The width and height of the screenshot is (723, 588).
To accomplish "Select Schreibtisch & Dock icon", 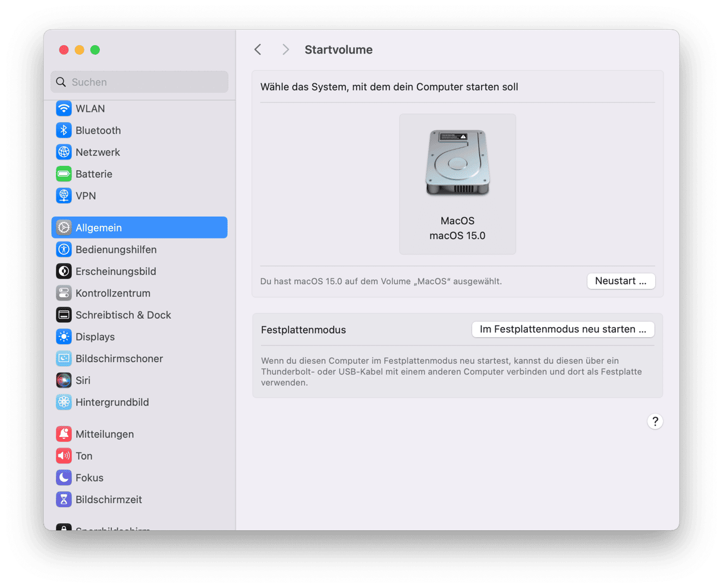I will pos(64,315).
